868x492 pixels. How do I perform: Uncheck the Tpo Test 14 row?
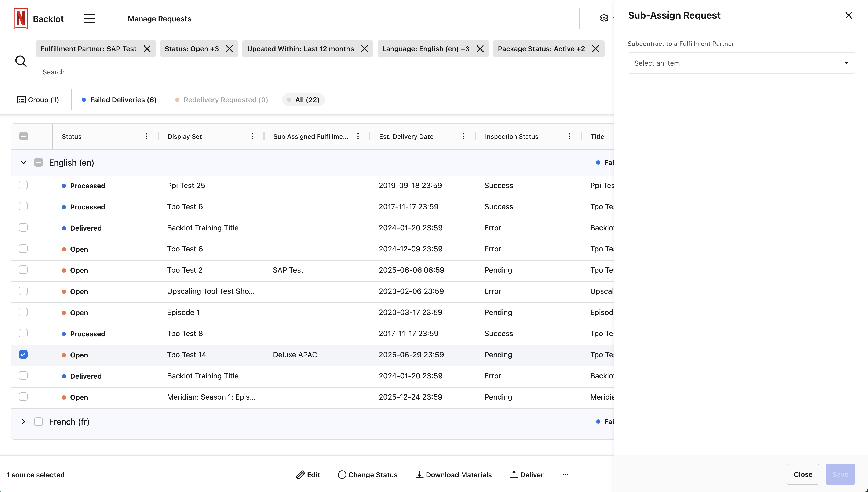pos(23,355)
